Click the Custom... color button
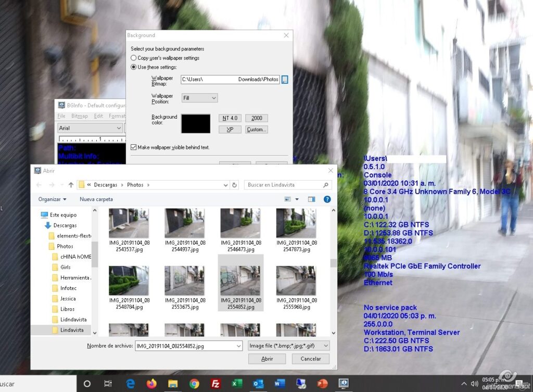533x392 pixels. pos(257,130)
